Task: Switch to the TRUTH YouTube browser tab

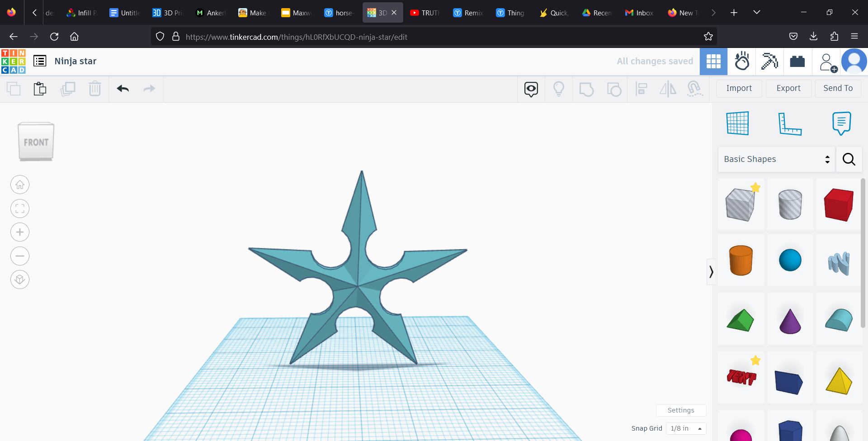Action: pos(424,12)
